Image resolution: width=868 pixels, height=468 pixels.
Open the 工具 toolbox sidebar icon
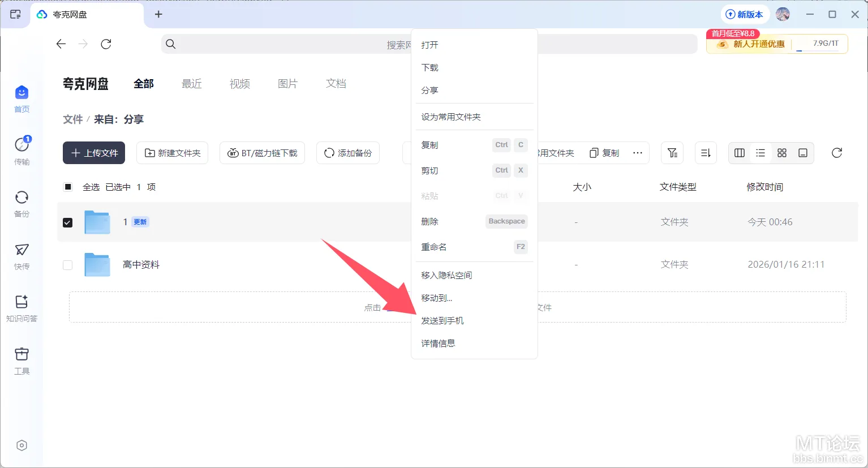tap(22, 360)
